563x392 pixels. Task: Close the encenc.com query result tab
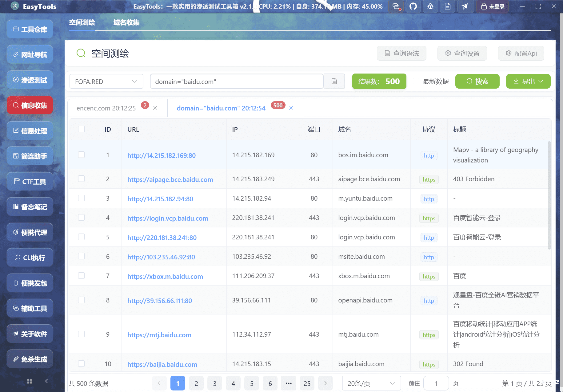pyautogui.click(x=155, y=108)
